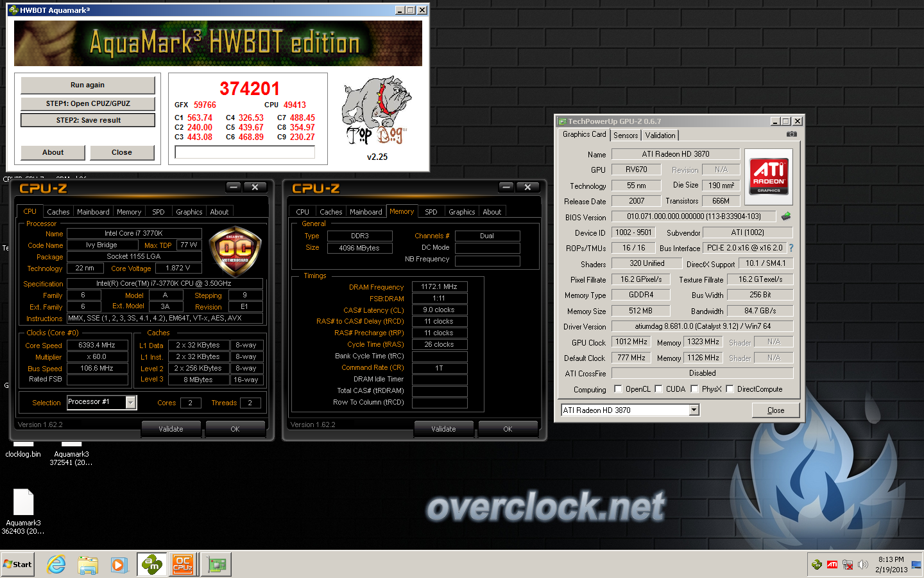The image size is (924, 578).
Task: Click the Close button in GPU-Z
Action: (x=776, y=410)
